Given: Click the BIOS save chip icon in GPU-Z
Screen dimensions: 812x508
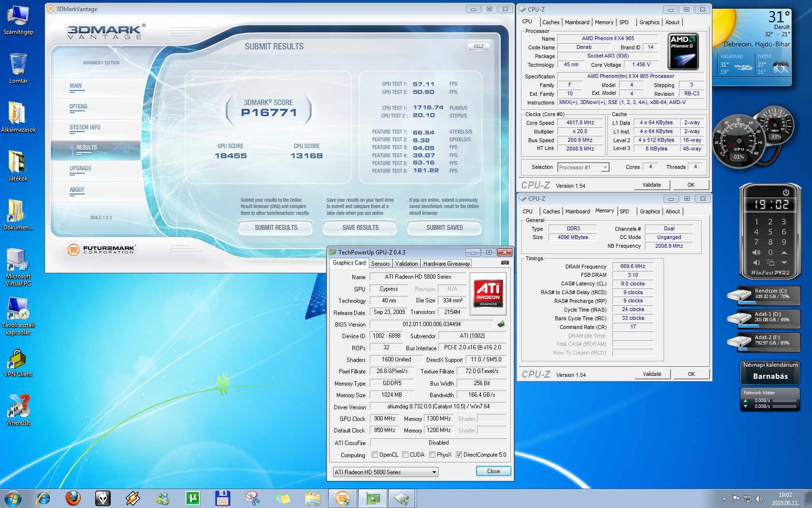Looking at the screenshot, I should coord(501,324).
